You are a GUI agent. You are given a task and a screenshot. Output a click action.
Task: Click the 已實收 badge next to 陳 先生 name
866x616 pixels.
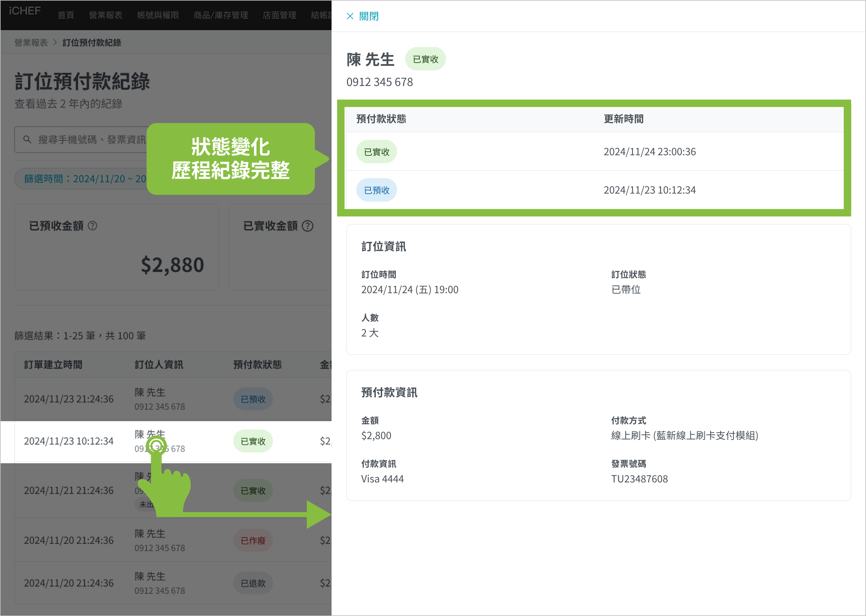tap(425, 59)
